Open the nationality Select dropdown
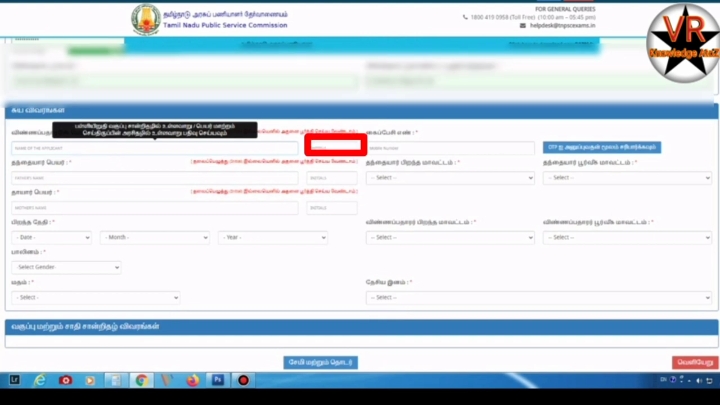 point(539,298)
